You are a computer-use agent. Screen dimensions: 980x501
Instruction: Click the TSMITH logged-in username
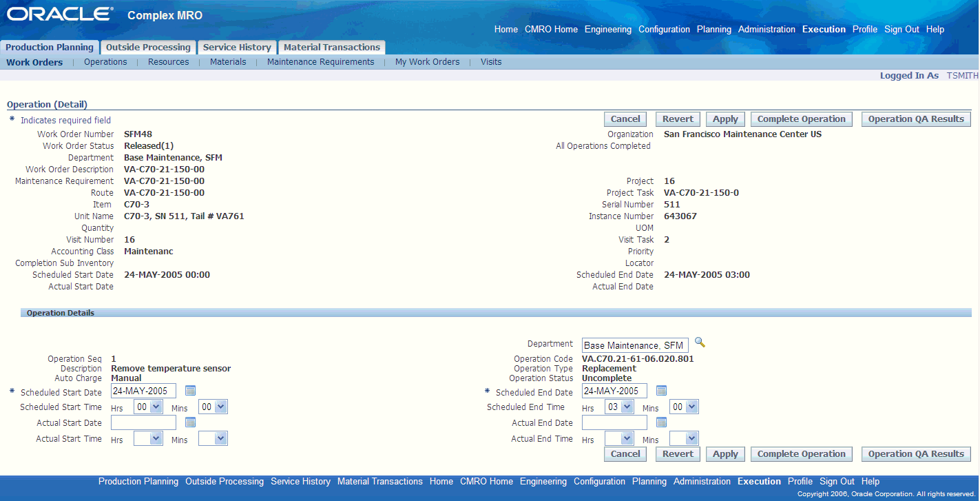point(962,76)
